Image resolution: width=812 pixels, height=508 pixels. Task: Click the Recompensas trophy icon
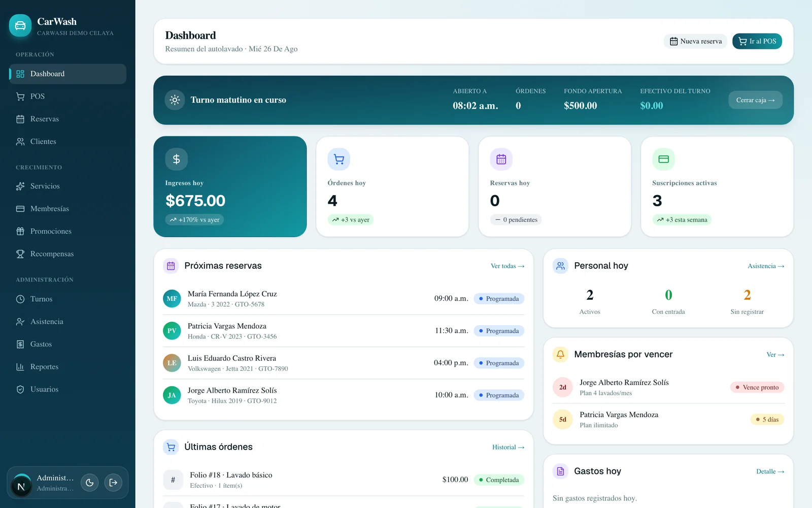pyautogui.click(x=20, y=254)
